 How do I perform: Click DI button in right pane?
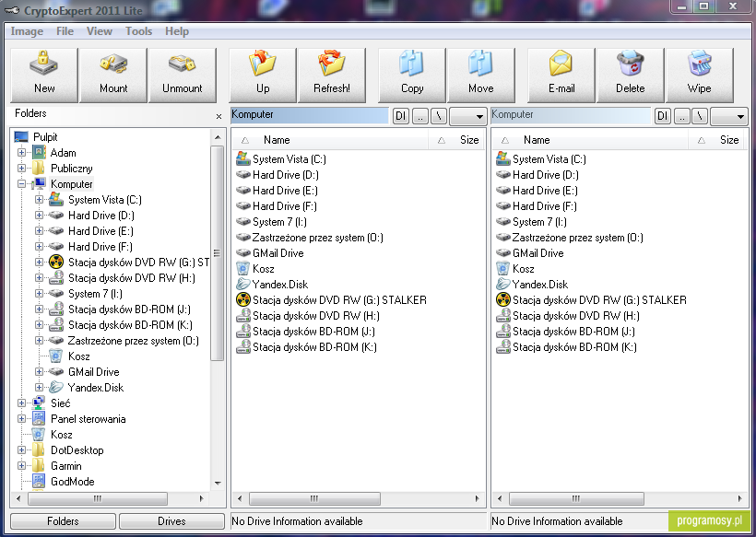click(x=663, y=116)
